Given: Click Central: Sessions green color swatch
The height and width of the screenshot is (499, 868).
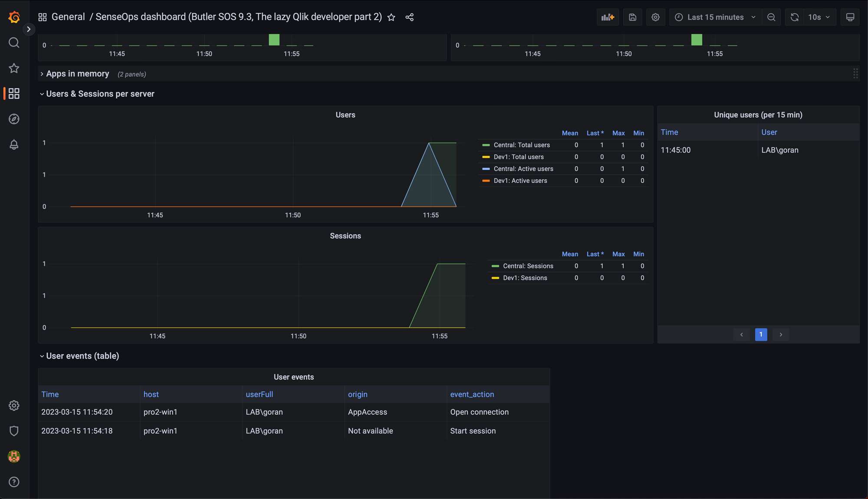Looking at the screenshot, I should pos(495,266).
